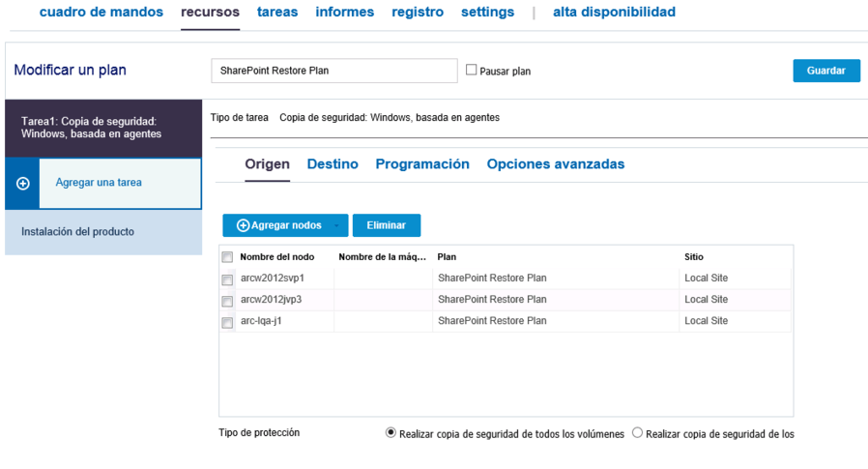Select the arcw2012jvp3 node name
This screenshot has height=469, width=868.
pyautogui.click(x=272, y=300)
